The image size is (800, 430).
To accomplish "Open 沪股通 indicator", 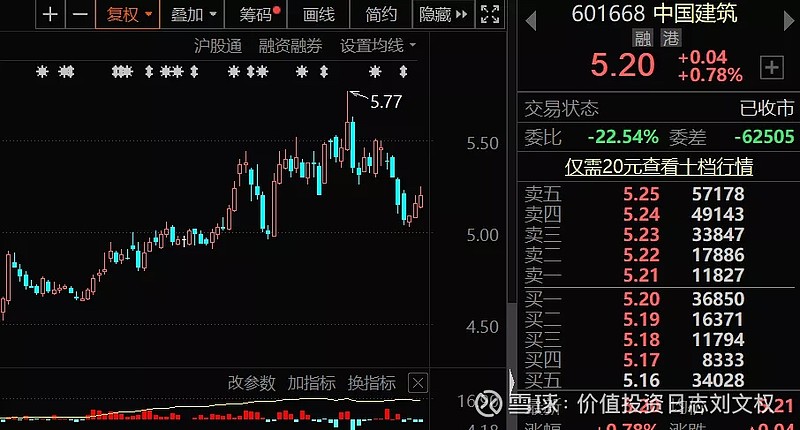I will (218, 46).
